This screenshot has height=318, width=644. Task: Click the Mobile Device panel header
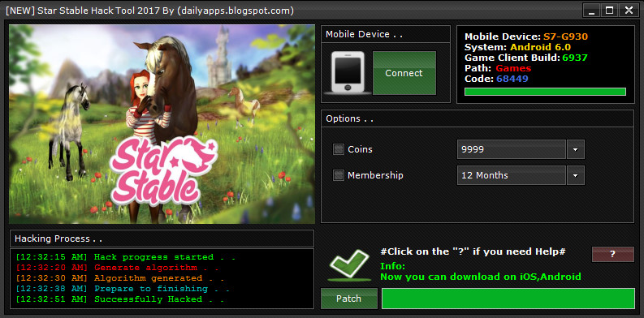coord(386,34)
